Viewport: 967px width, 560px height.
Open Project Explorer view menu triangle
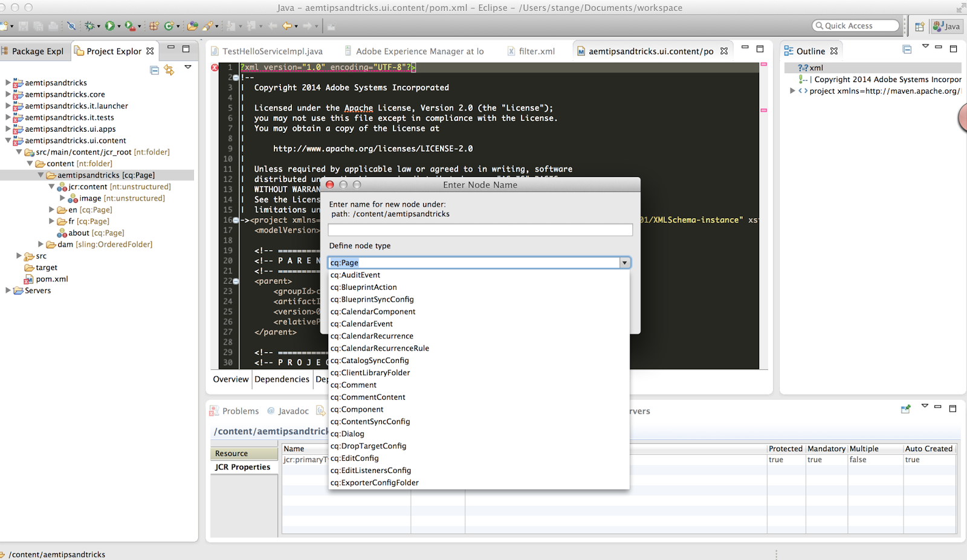click(188, 67)
